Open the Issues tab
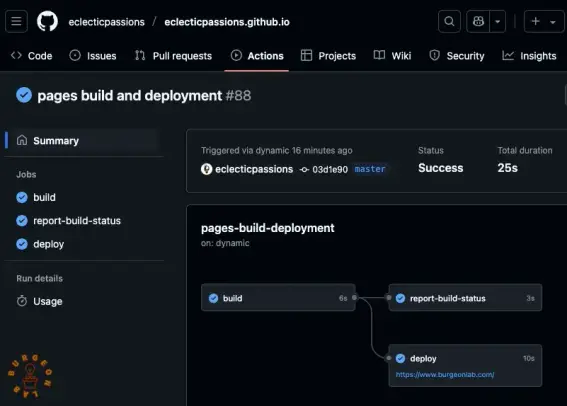Screen dimensions: 567x406 click(93, 56)
